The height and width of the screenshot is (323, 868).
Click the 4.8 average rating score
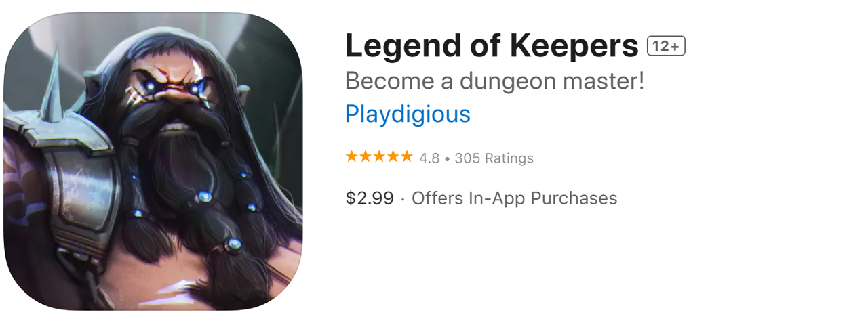[429, 158]
